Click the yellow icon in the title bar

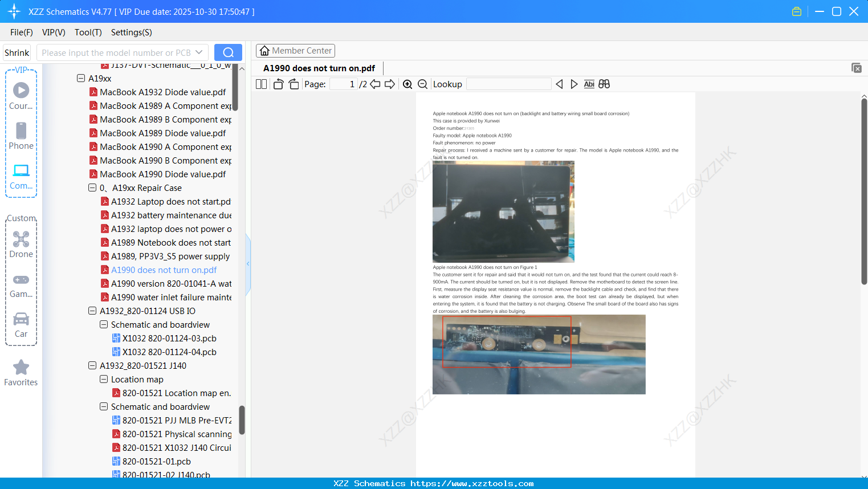797,11
